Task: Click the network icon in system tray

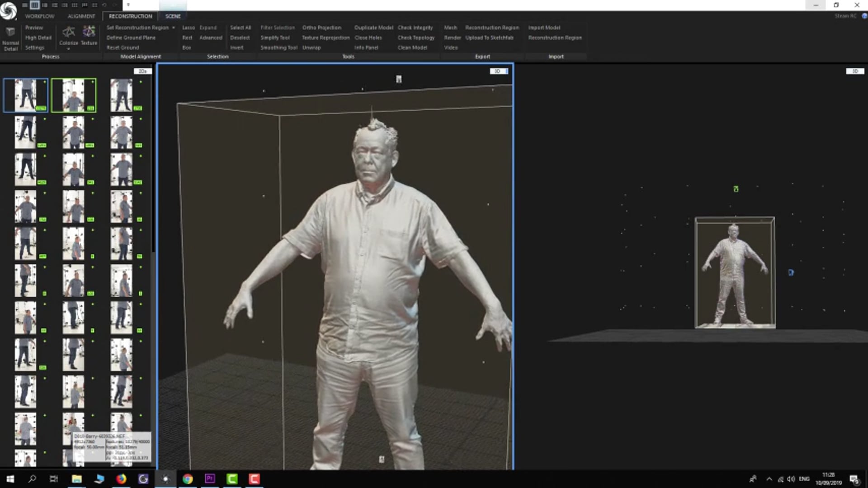Action: [x=781, y=479]
